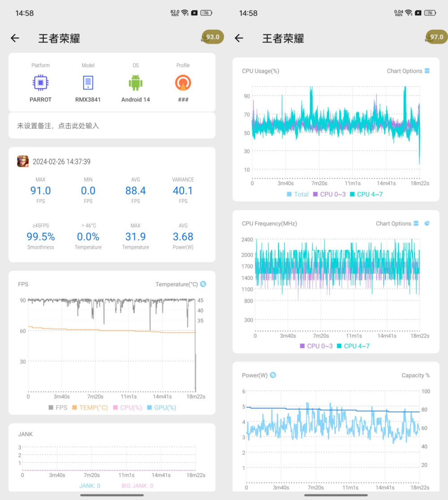Viewport: 448px width, 500px height.
Task: Tap the 31.9 max Temperature value
Action: click(x=136, y=237)
